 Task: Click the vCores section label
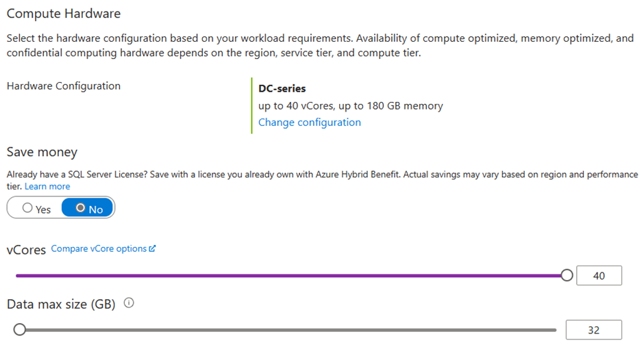click(26, 250)
